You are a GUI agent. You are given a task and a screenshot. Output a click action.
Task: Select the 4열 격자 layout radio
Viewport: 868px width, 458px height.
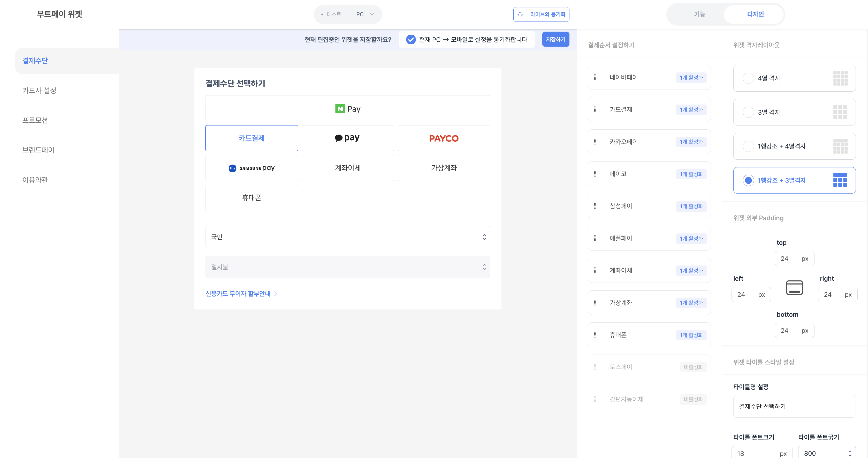[748, 78]
